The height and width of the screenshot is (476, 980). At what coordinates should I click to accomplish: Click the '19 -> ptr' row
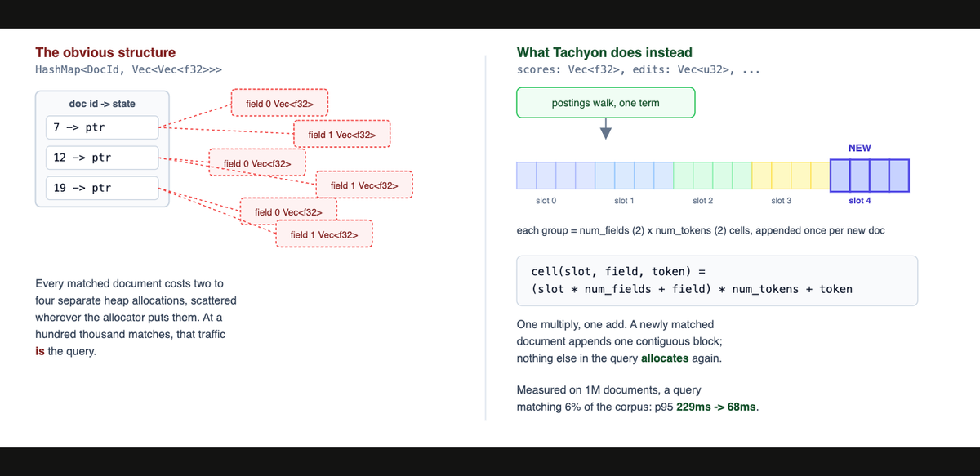(x=102, y=188)
